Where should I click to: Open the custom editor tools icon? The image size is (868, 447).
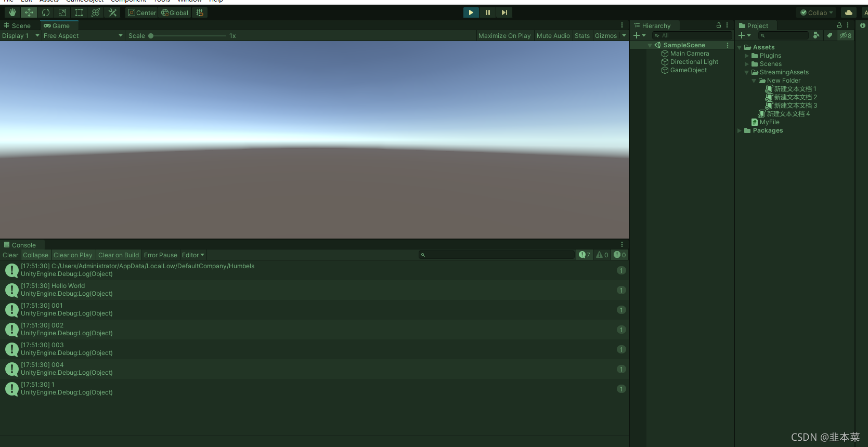tap(112, 12)
